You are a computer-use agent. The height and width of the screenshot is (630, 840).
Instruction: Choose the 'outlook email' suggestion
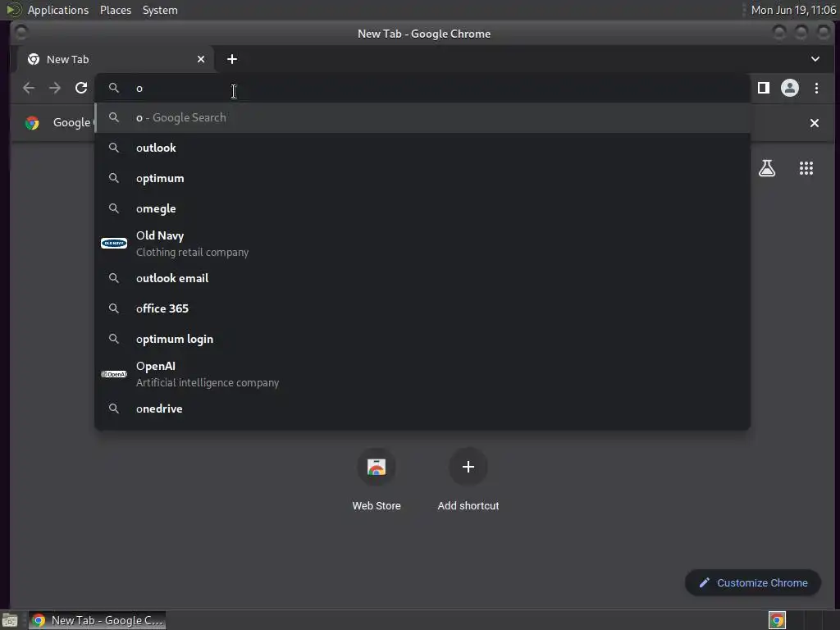click(x=422, y=278)
